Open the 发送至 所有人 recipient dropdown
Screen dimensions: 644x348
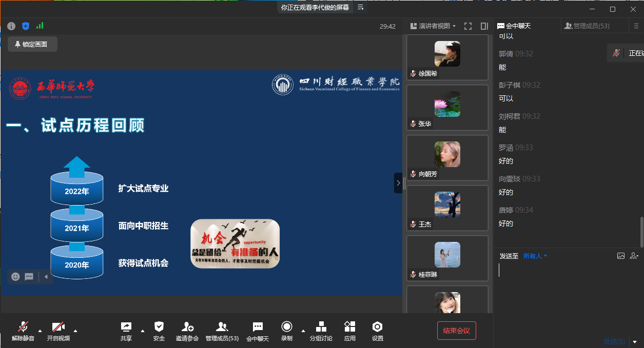point(535,256)
